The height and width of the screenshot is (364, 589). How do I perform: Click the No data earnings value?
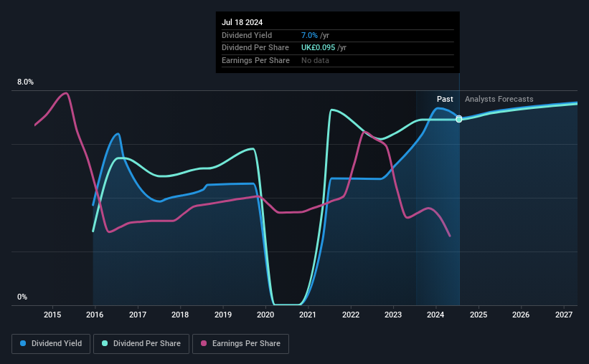(x=315, y=60)
